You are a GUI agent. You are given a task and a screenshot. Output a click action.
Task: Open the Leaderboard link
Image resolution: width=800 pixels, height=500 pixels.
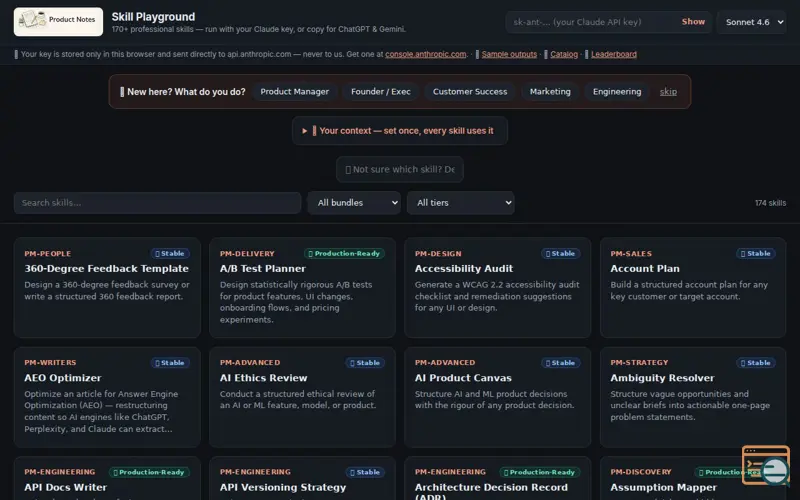pyautogui.click(x=614, y=54)
